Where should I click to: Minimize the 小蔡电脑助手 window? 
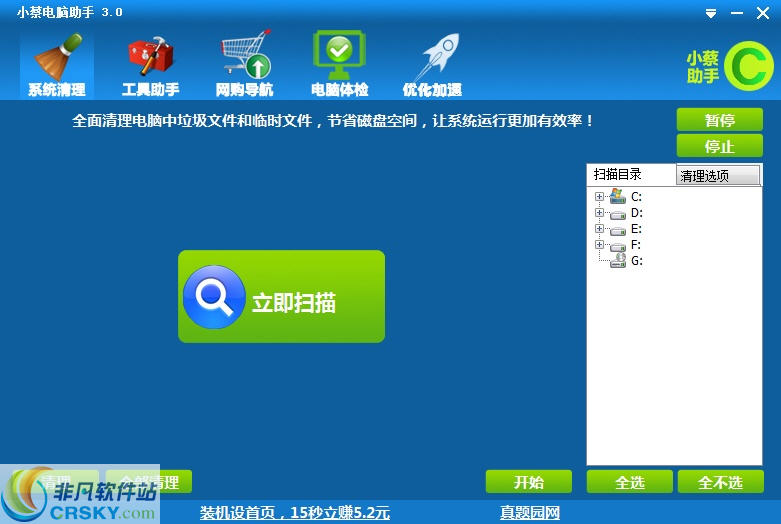[x=737, y=13]
